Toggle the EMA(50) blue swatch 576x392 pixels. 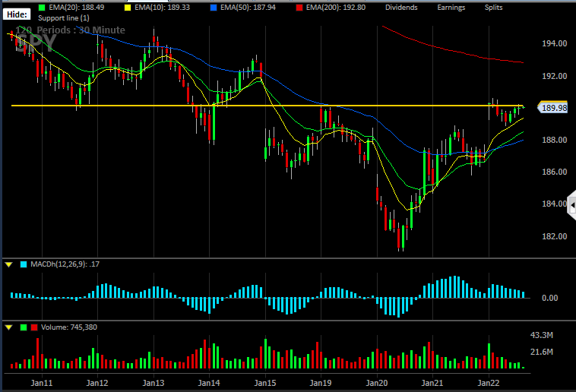click(x=214, y=8)
